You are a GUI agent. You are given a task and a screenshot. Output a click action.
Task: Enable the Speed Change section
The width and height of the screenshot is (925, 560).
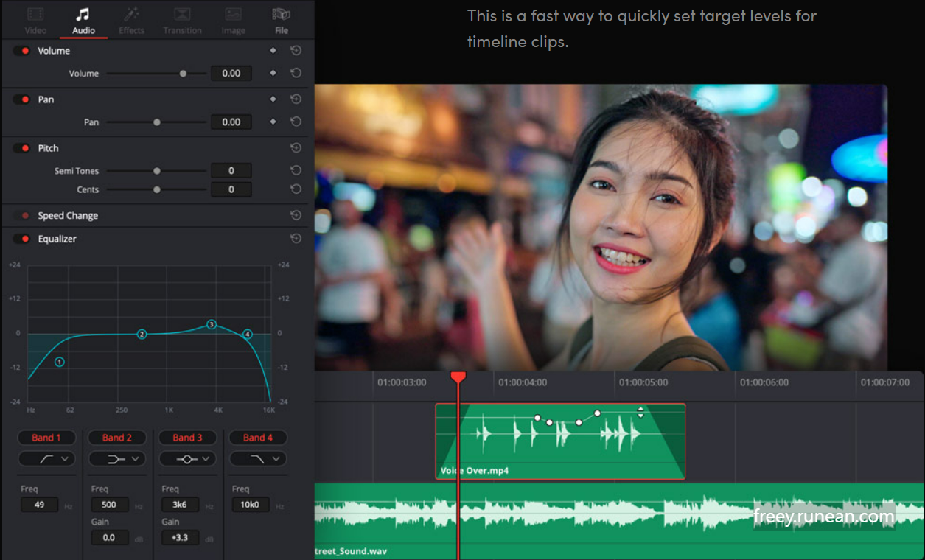point(21,215)
